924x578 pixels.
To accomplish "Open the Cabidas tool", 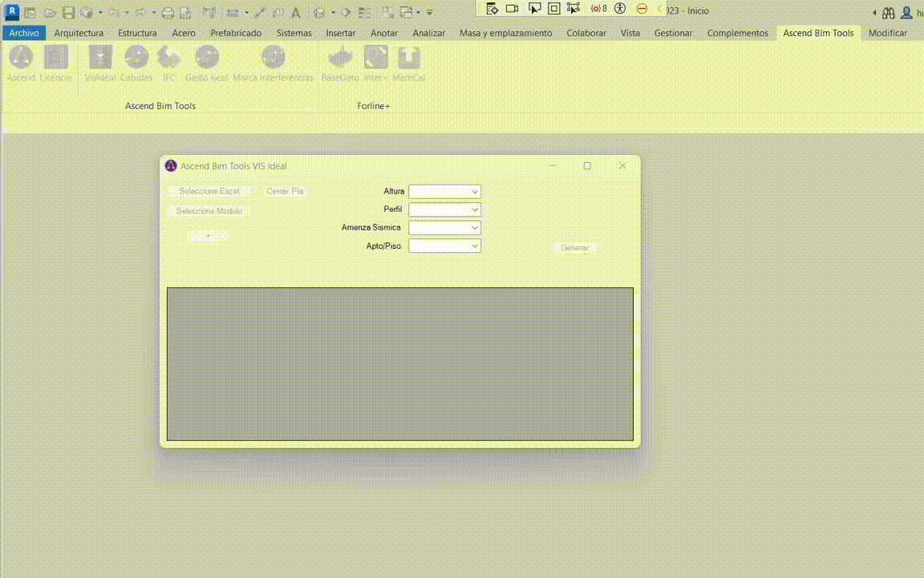I will pyautogui.click(x=136, y=63).
